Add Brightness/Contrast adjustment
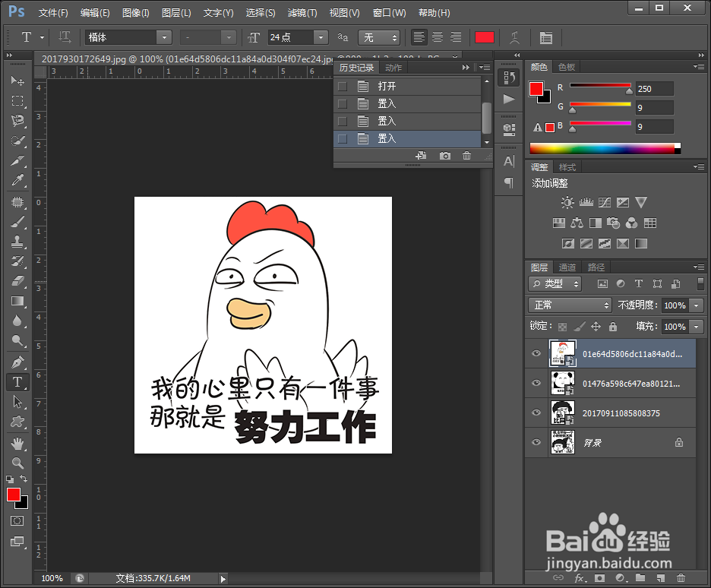 (x=567, y=202)
